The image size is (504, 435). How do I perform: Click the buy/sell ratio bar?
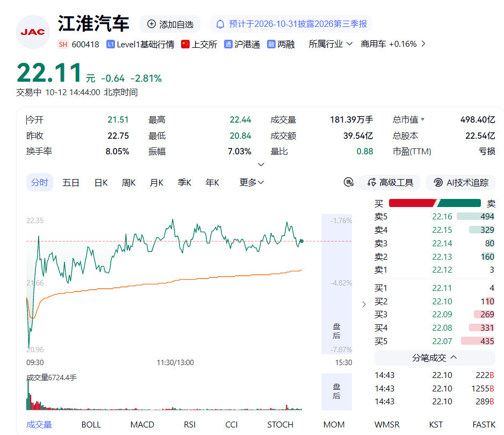(435, 203)
